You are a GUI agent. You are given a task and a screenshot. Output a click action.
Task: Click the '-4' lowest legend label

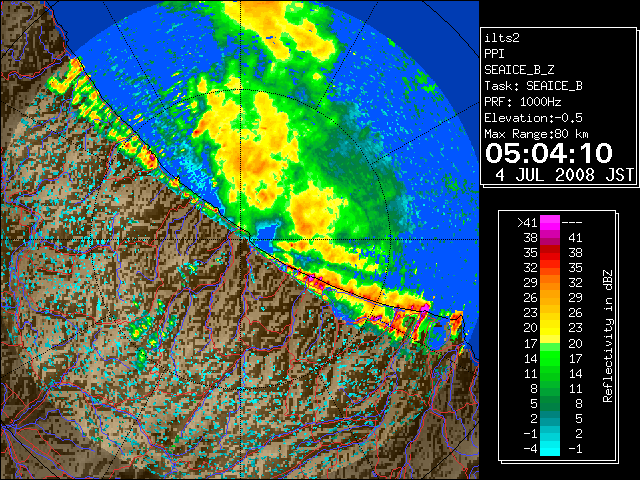tap(530, 449)
